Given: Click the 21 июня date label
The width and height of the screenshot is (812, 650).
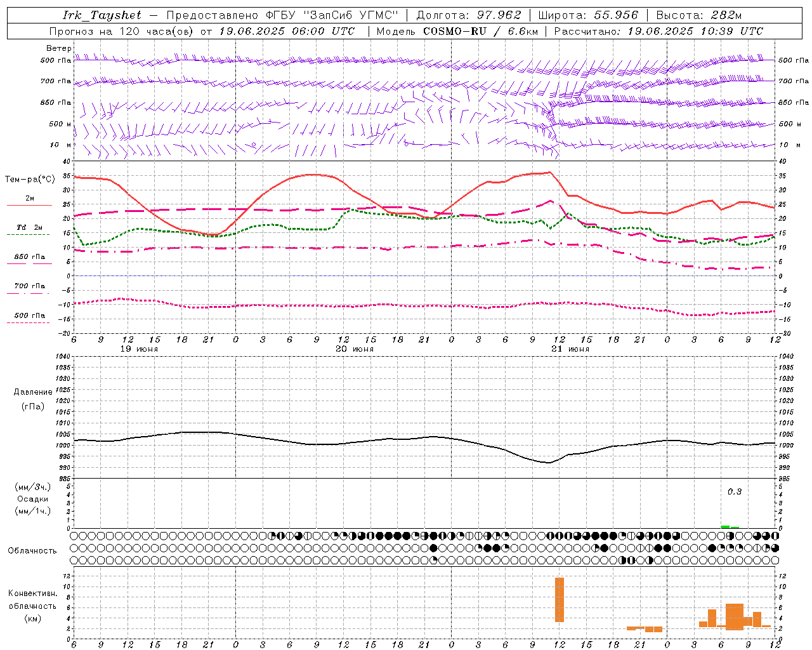Looking at the screenshot, I should 570,348.
